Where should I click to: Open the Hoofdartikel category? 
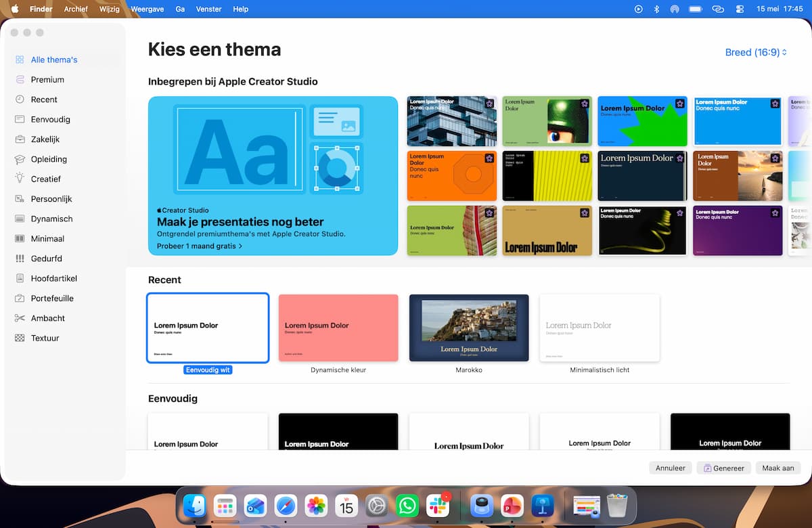click(x=54, y=278)
